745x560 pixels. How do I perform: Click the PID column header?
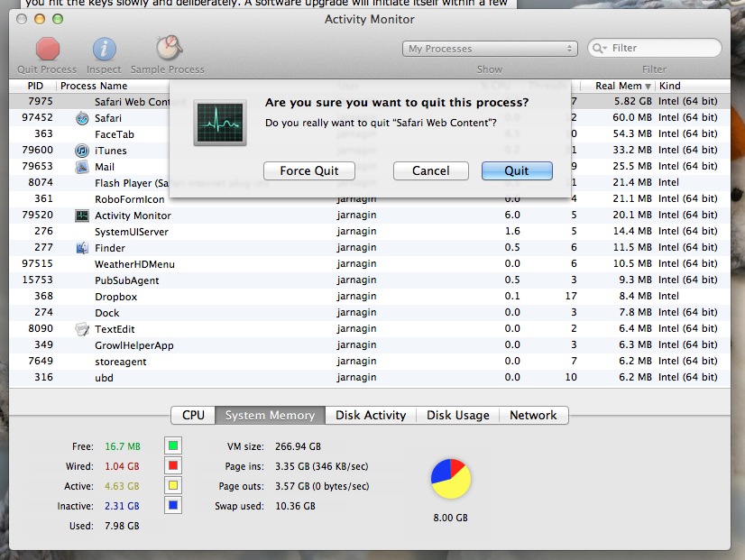[35, 86]
